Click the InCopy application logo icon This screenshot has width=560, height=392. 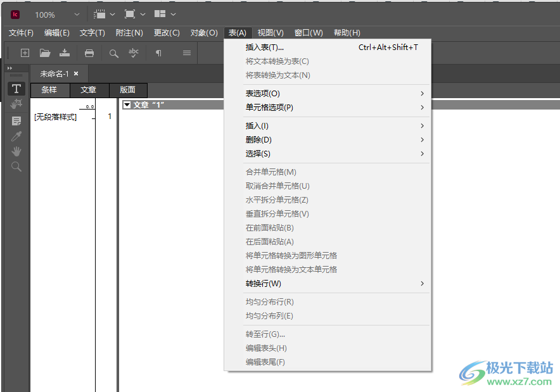[15, 15]
